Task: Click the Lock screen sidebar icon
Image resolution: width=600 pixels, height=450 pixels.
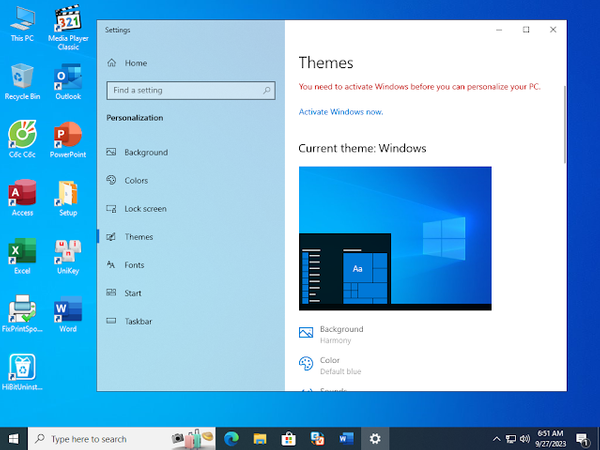Action: 111,209
